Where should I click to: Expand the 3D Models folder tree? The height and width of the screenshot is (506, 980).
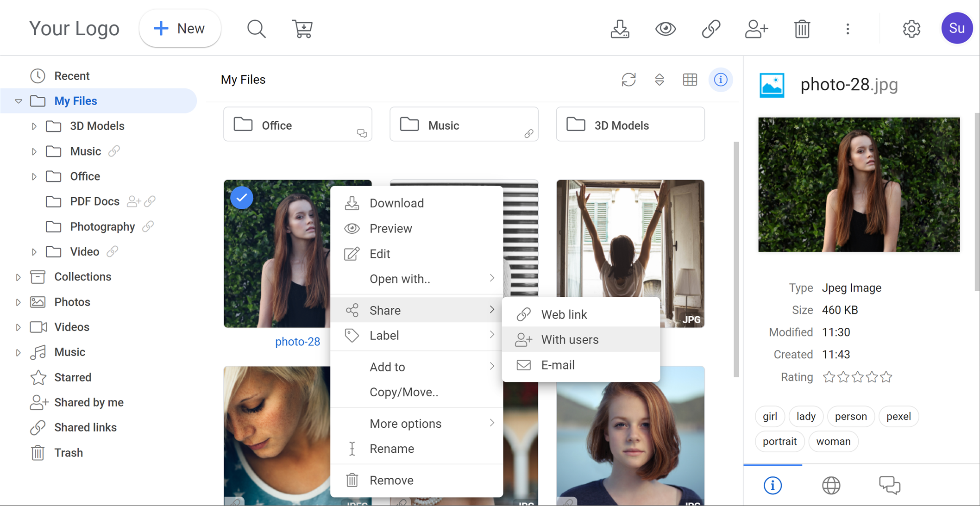[34, 125]
